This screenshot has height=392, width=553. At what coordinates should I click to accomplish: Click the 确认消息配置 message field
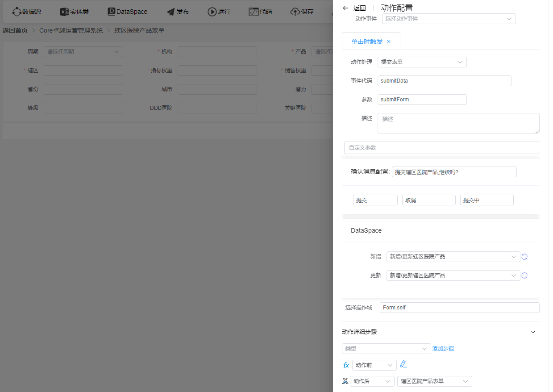click(x=454, y=172)
